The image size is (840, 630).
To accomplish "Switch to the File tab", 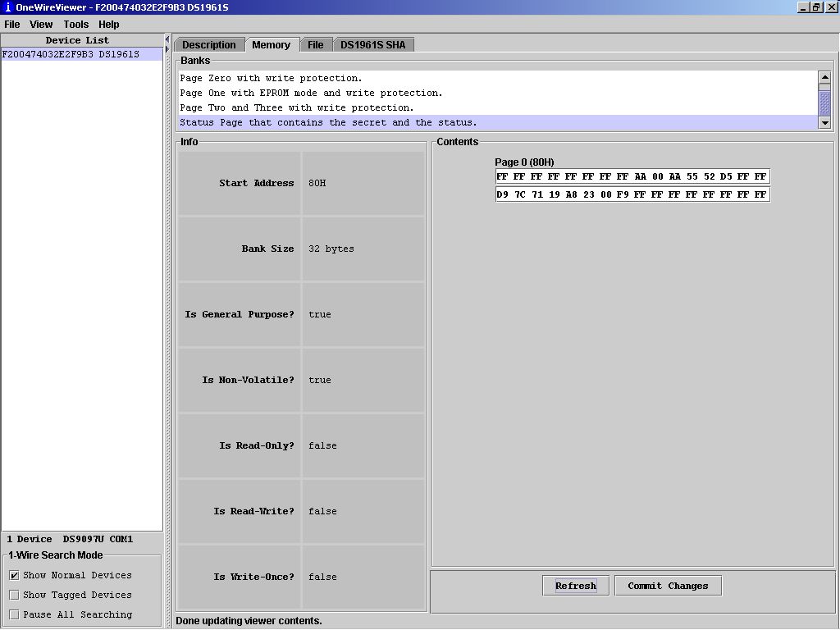I will point(316,45).
